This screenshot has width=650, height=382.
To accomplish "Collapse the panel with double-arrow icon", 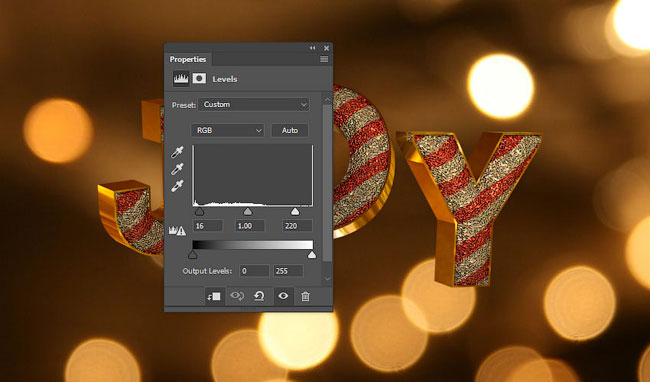I will (x=312, y=48).
